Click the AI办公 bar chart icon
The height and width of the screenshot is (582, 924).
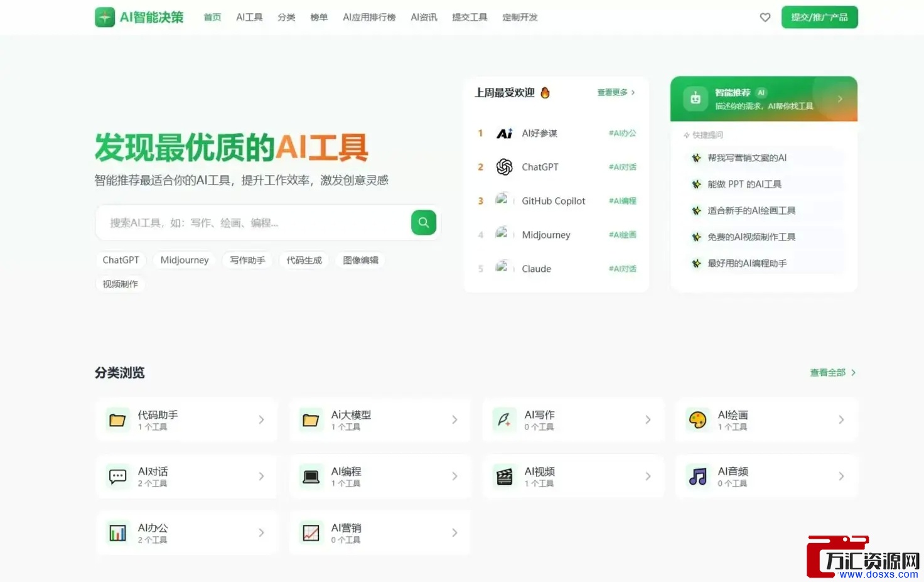117,533
